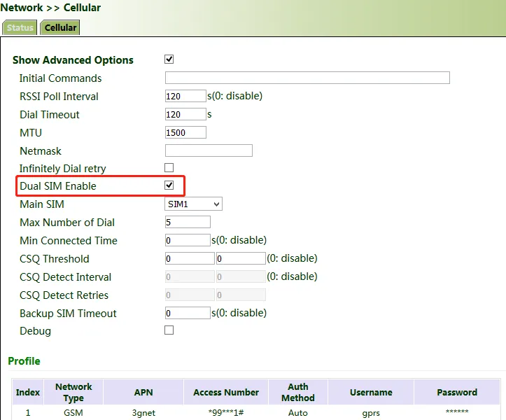The height and width of the screenshot is (420, 506).
Task: Enable the Debug checkbox
Action: (x=169, y=330)
